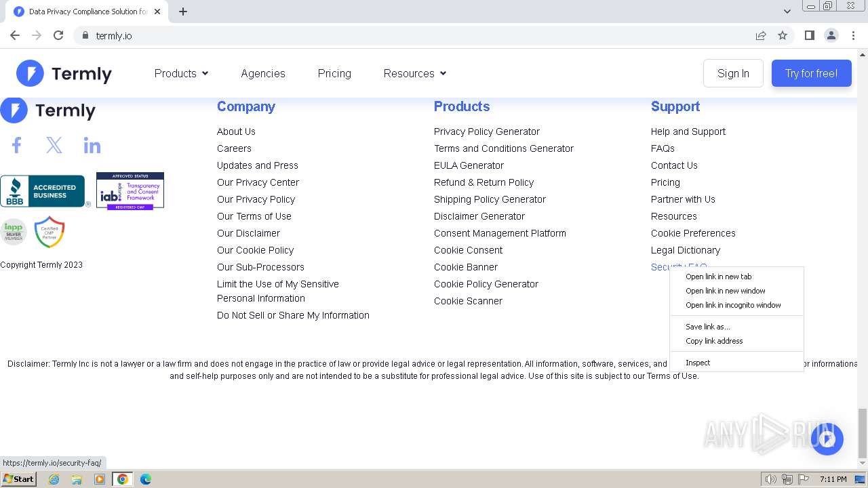Go back with the browser back arrow
Viewport: 868px width, 488px height.
pos(15,35)
